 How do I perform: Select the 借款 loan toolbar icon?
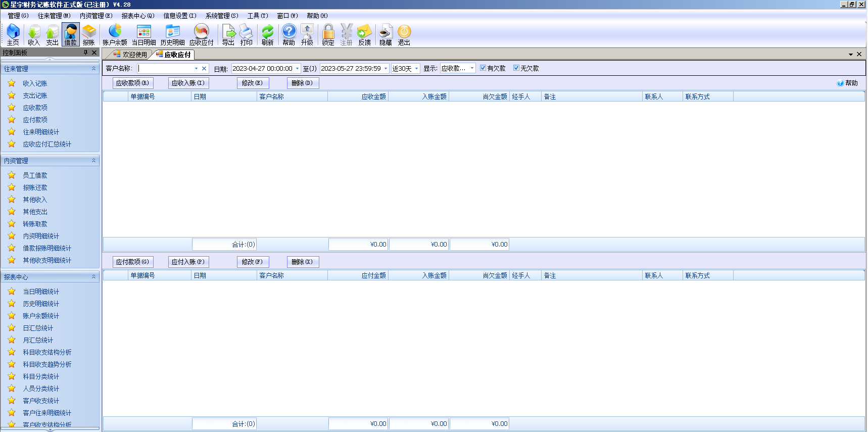71,35
